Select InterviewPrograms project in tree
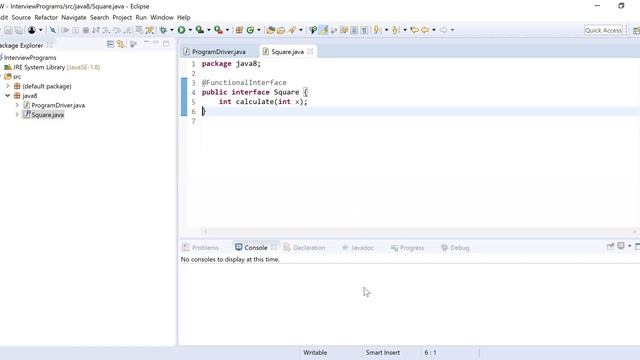The height and width of the screenshot is (360, 640). (30, 58)
